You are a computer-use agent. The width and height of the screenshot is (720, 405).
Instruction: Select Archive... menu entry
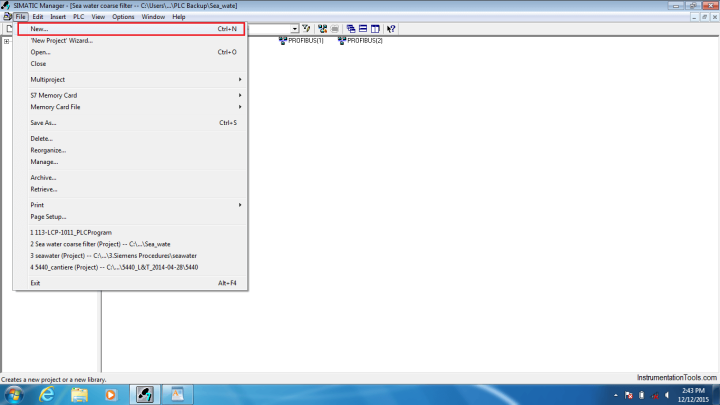coord(131,178)
